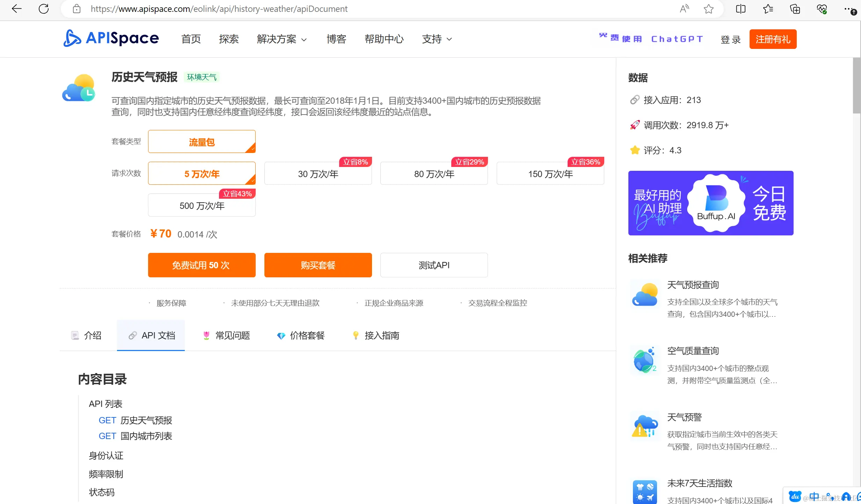Viewport: 861px width, 504px height.
Task: Add page to favorites star icon
Action: click(708, 9)
